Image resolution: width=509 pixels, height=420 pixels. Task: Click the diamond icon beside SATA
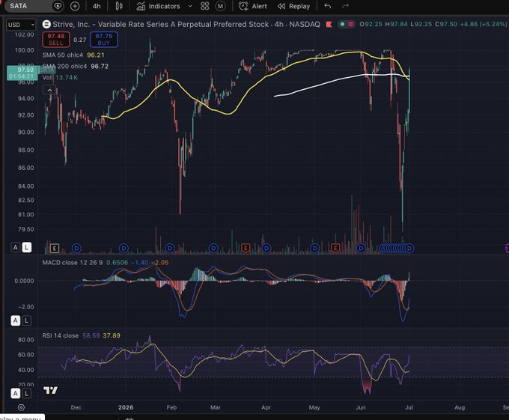58,6
